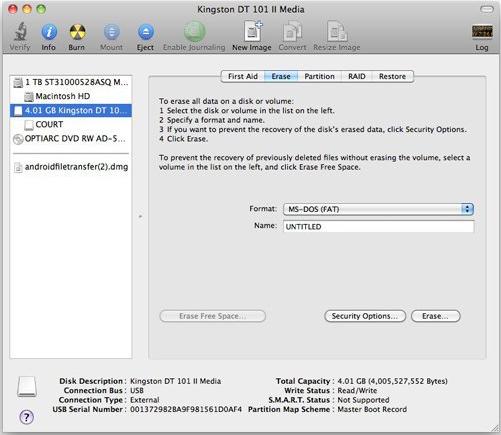501x435 pixels.
Task: Open the Restore tab
Action: 392,76
